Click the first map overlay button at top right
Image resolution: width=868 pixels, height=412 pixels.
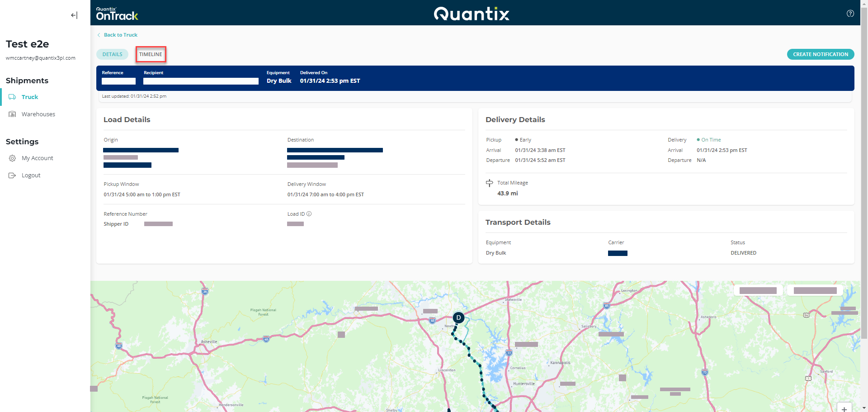(758, 290)
